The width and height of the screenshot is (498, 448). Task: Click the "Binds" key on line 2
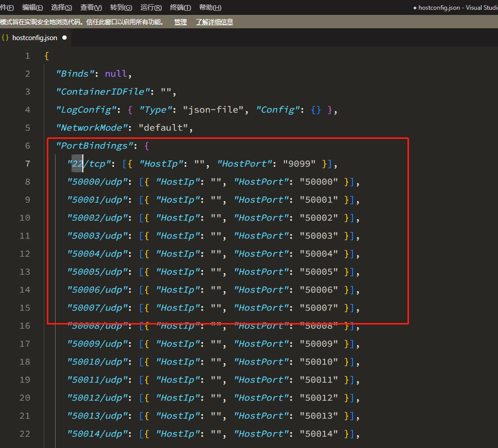[75, 74]
